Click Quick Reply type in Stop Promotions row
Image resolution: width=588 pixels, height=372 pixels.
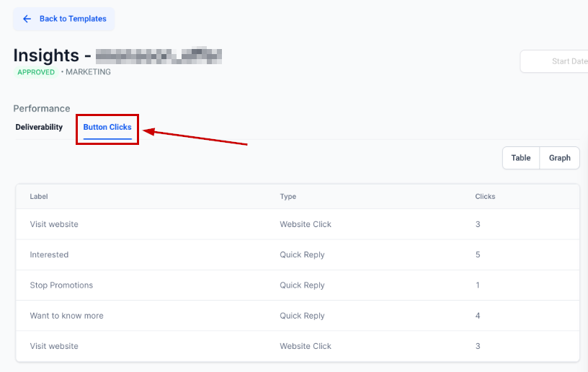click(302, 285)
